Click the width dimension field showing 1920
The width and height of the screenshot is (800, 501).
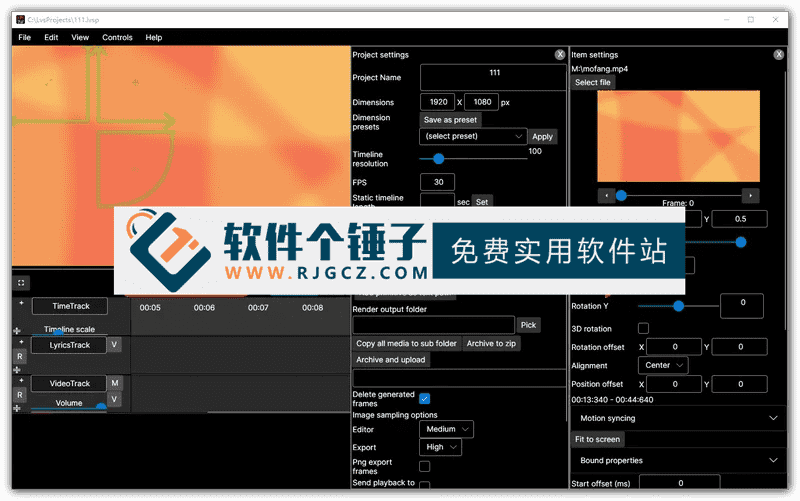pos(438,102)
